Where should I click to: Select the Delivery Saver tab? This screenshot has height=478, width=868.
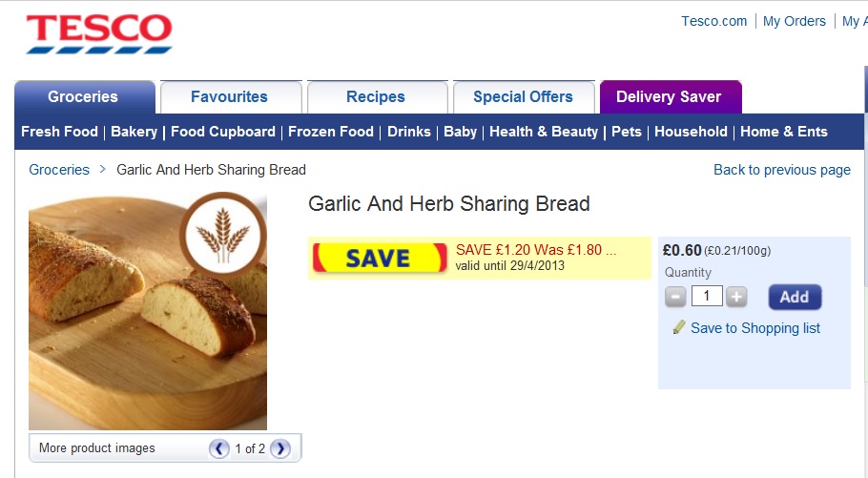click(x=669, y=97)
